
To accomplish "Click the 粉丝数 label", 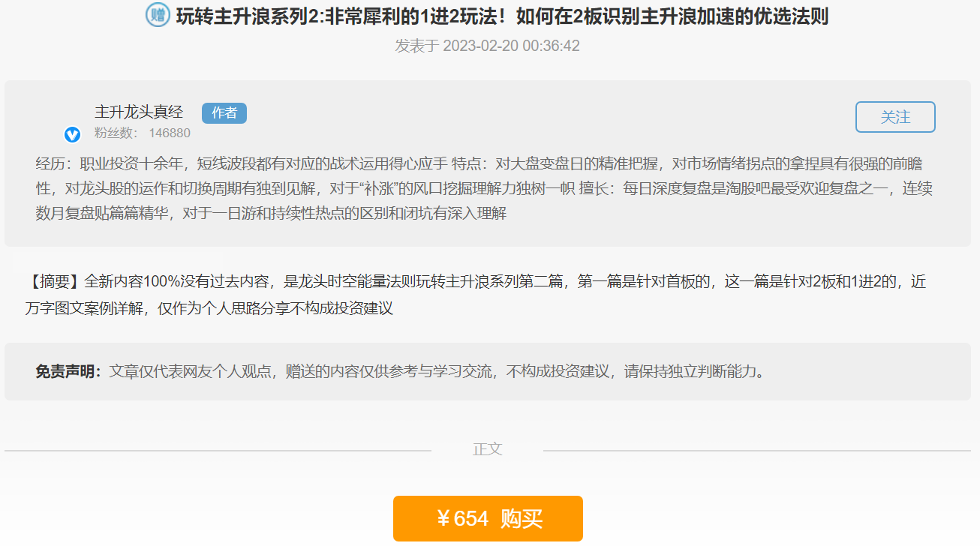I will [116, 133].
